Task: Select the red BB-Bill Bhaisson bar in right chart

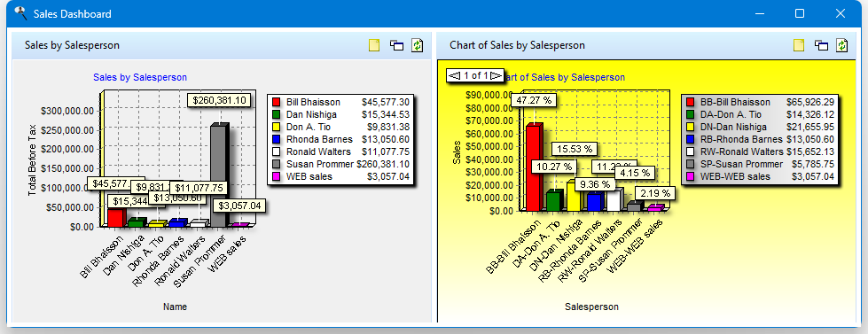Action: (534, 167)
